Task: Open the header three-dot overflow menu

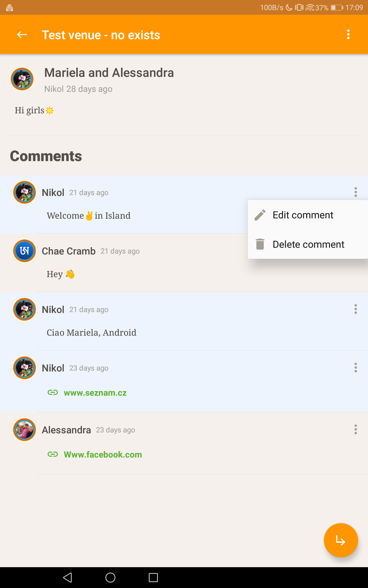Action: click(x=348, y=35)
